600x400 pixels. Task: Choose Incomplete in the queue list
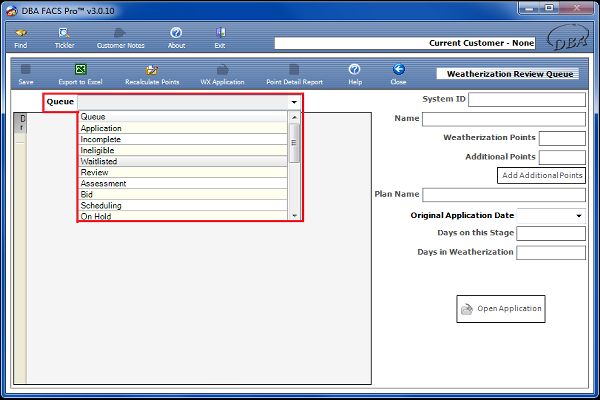[x=183, y=139]
